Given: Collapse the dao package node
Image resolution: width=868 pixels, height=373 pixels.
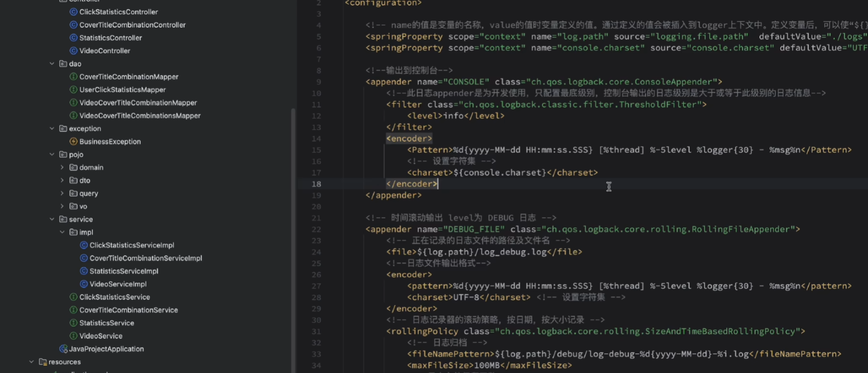Looking at the screenshot, I should tap(52, 64).
